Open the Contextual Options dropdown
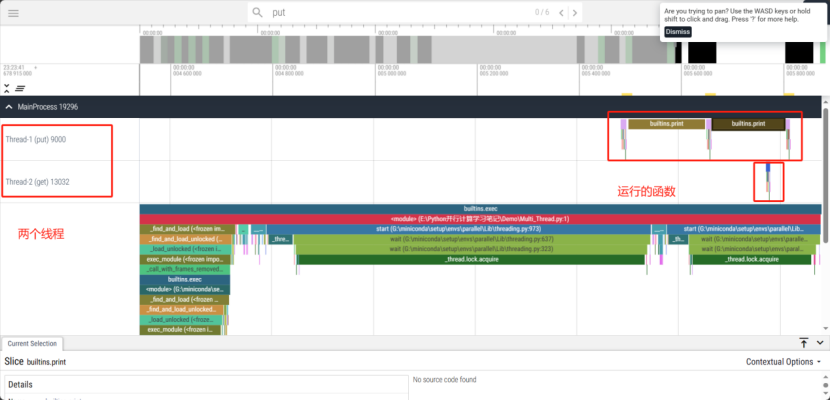831x400 pixels. point(786,361)
